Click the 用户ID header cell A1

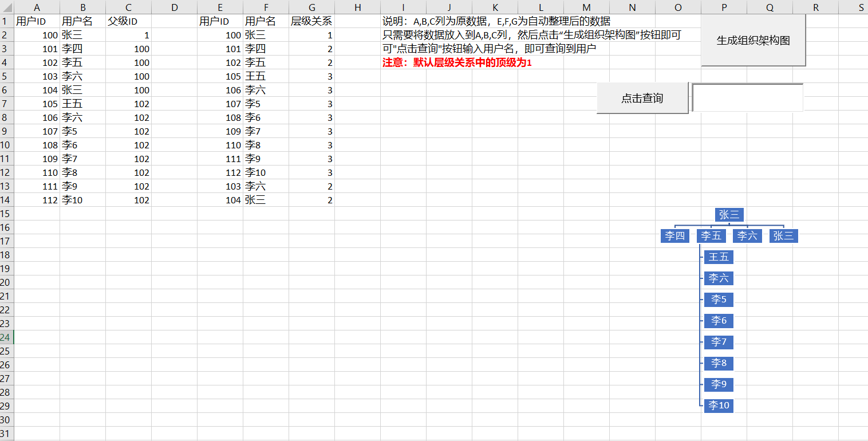point(37,21)
